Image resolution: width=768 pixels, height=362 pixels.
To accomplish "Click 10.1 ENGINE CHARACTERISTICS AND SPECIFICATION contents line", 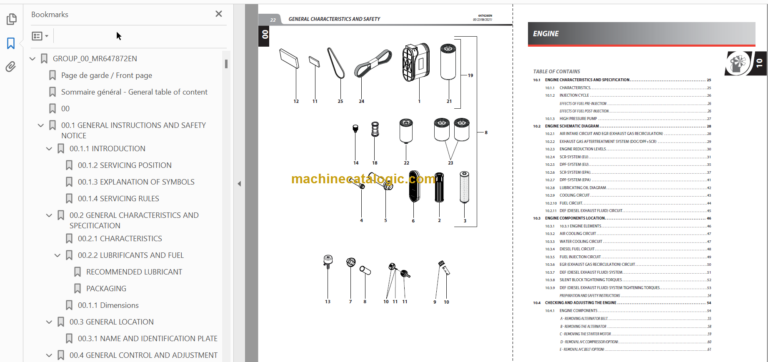I will (x=622, y=80).
